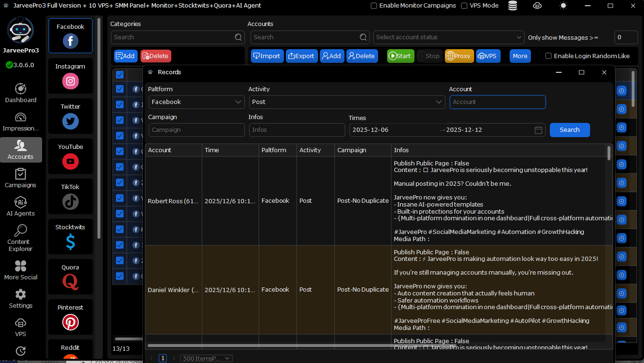The width and height of the screenshot is (644, 363).
Task: Select the TikTok platform icon
Action: (x=71, y=201)
